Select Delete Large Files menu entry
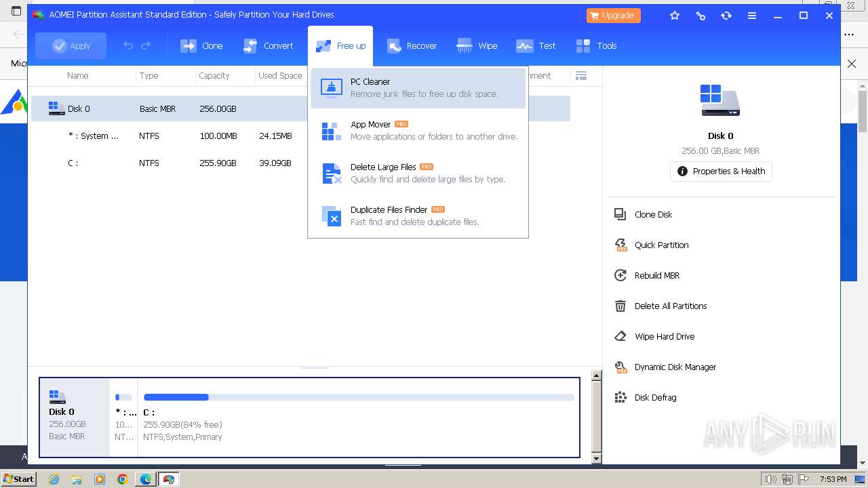This screenshot has height=488, width=868. coord(418,173)
